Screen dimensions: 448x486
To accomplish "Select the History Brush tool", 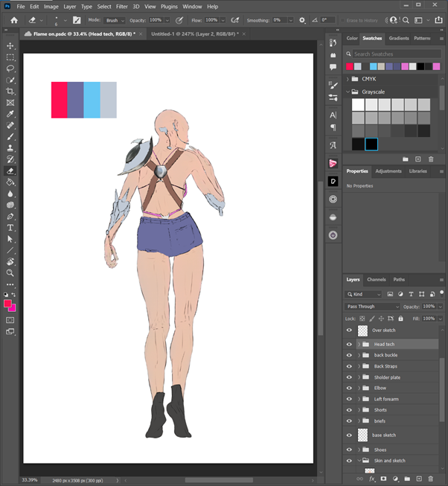I will point(10,159).
